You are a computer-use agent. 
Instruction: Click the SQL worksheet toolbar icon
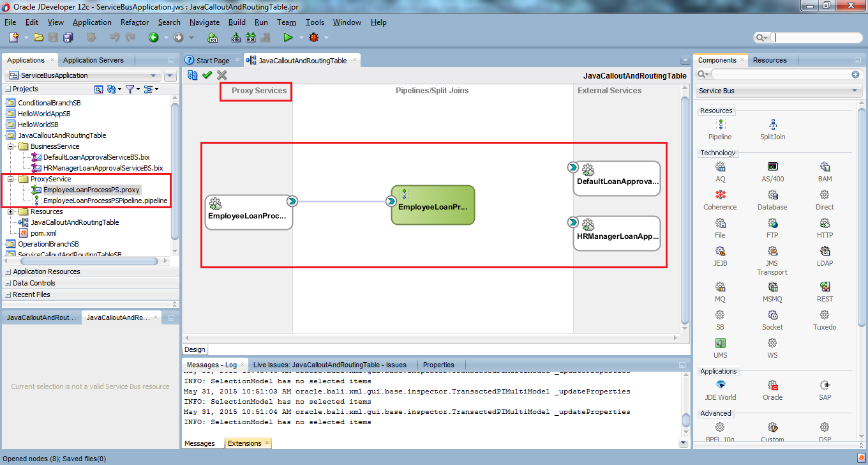click(x=213, y=38)
